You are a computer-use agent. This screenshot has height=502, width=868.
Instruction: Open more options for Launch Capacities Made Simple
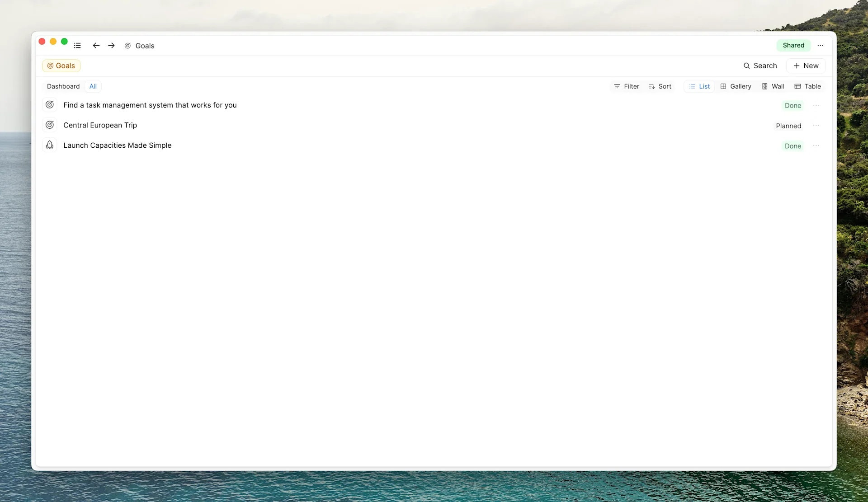pos(816,145)
